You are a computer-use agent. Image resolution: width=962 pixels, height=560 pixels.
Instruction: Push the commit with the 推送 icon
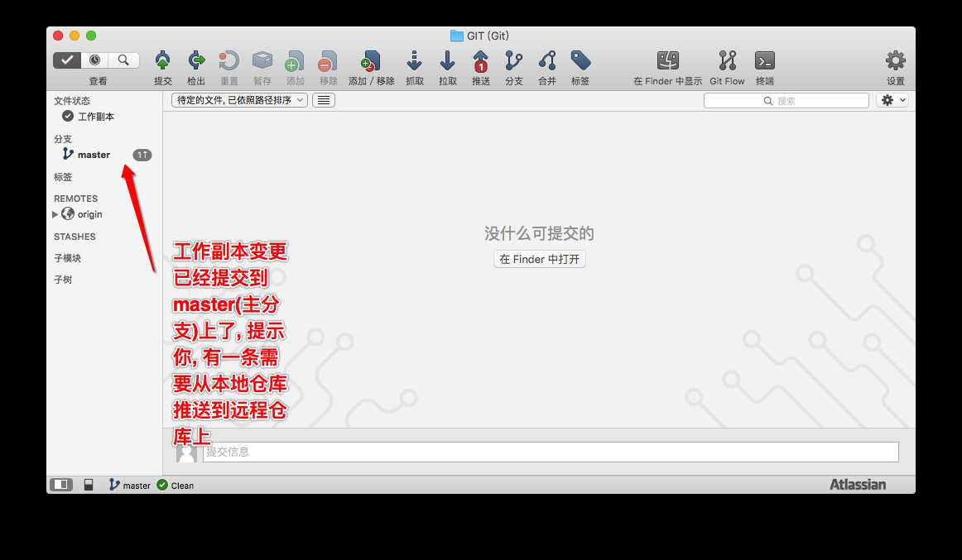coord(481,61)
